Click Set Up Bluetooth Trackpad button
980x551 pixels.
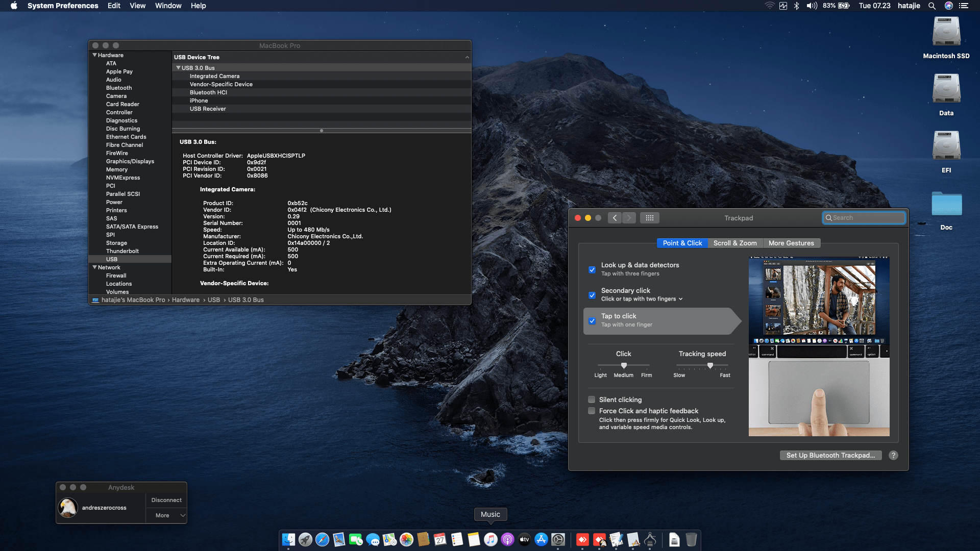point(830,455)
